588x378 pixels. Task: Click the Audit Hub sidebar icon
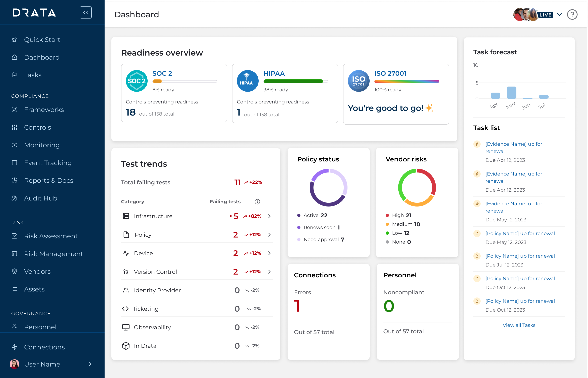pos(14,198)
